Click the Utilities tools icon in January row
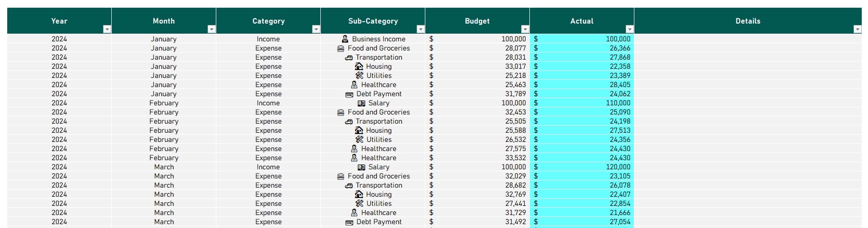The image size is (868, 228). pyautogui.click(x=359, y=76)
